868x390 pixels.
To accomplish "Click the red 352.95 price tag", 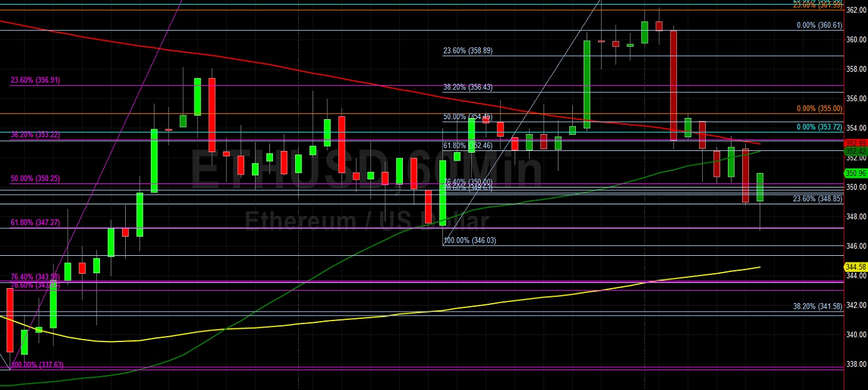I will point(856,144).
